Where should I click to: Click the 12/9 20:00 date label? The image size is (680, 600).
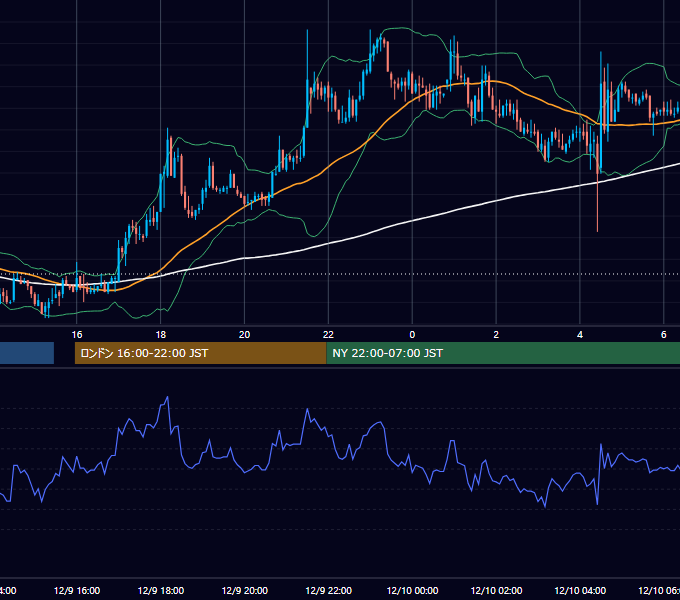(245, 591)
